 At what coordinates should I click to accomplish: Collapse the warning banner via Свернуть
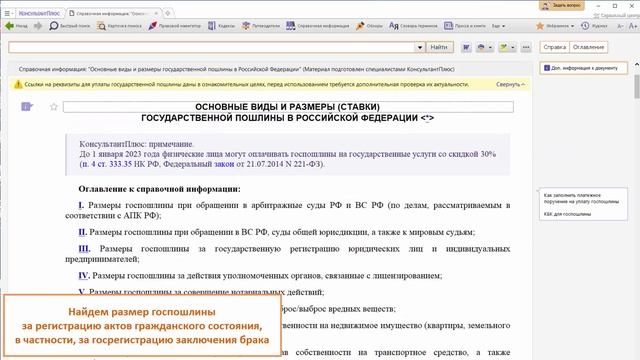510,84
